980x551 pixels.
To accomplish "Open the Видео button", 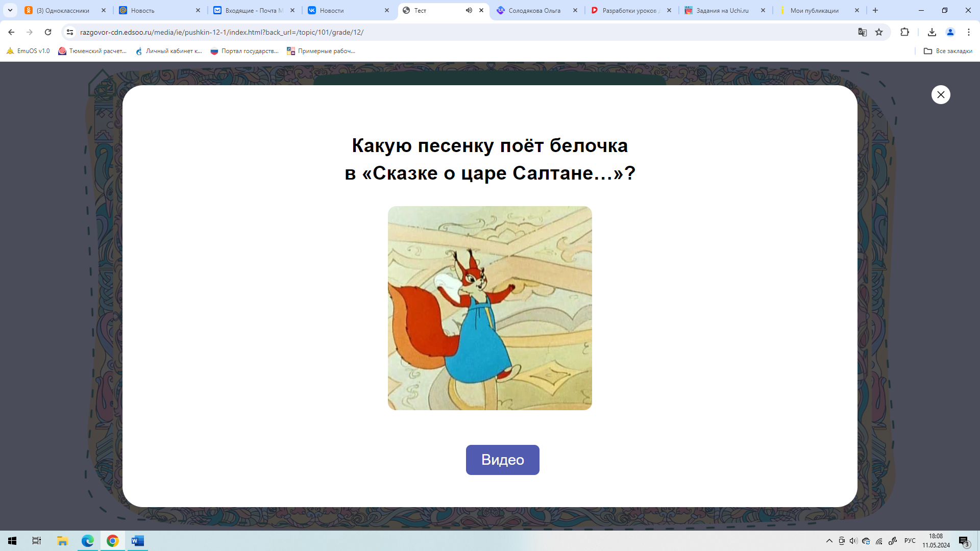I will [x=502, y=460].
